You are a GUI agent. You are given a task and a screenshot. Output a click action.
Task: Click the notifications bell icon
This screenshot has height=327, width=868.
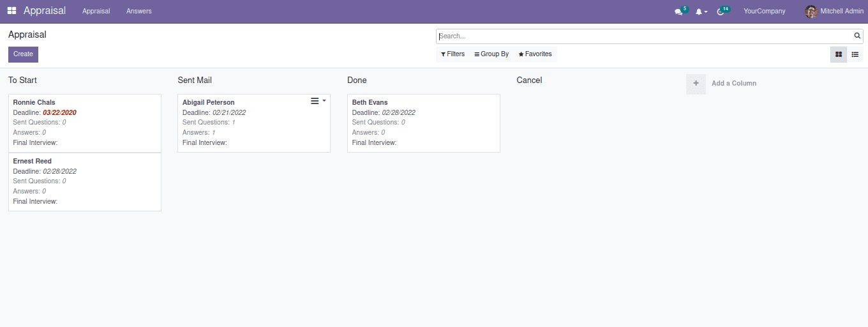click(700, 11)
